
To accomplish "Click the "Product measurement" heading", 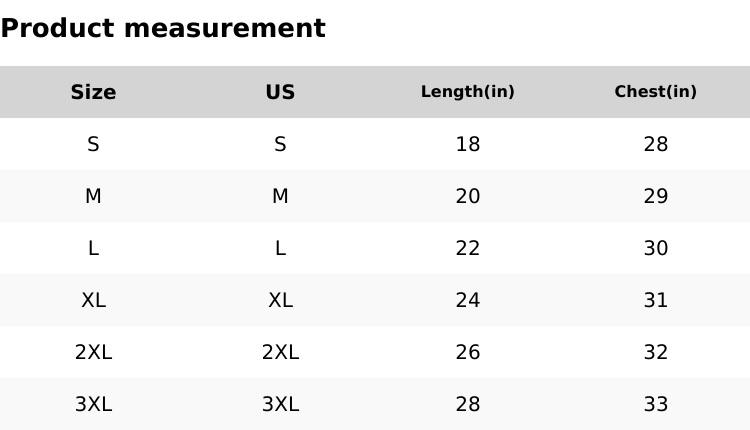I will (x=163, y=28).
